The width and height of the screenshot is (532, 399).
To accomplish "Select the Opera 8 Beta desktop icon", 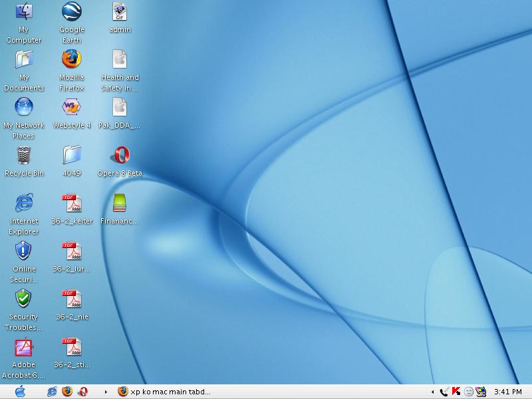I will coord(120,156).
